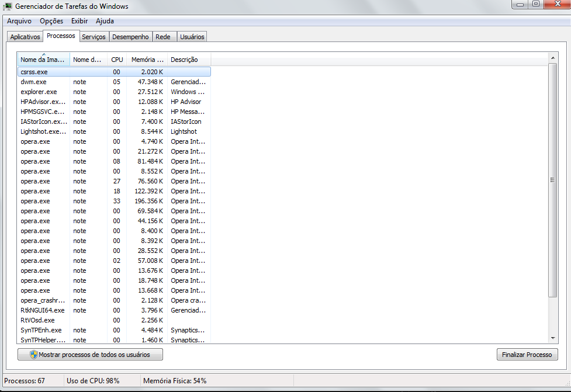Open the Ajuda menu
The height and width of the screenshot is (392, 571).
tap(105, 21)
